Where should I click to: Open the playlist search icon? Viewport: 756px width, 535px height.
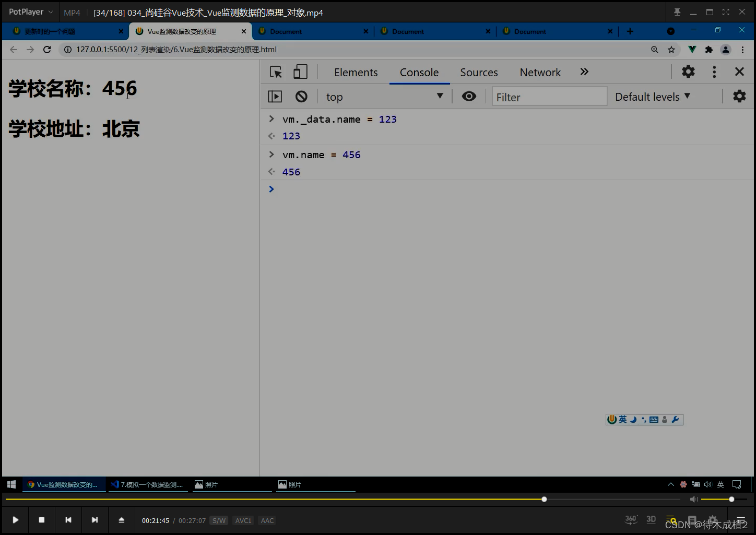pyautogui.click(x=671, y=520)
